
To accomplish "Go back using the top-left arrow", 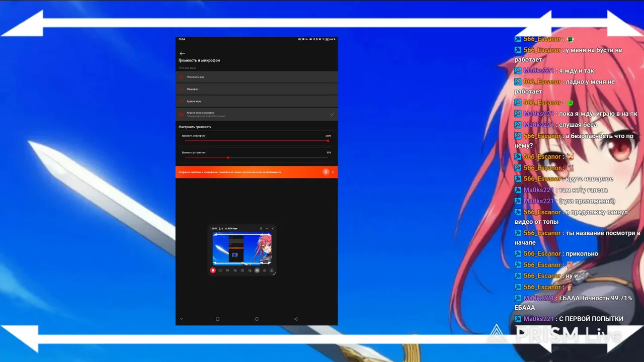I will pyautogui.click(x=182, y=53).
